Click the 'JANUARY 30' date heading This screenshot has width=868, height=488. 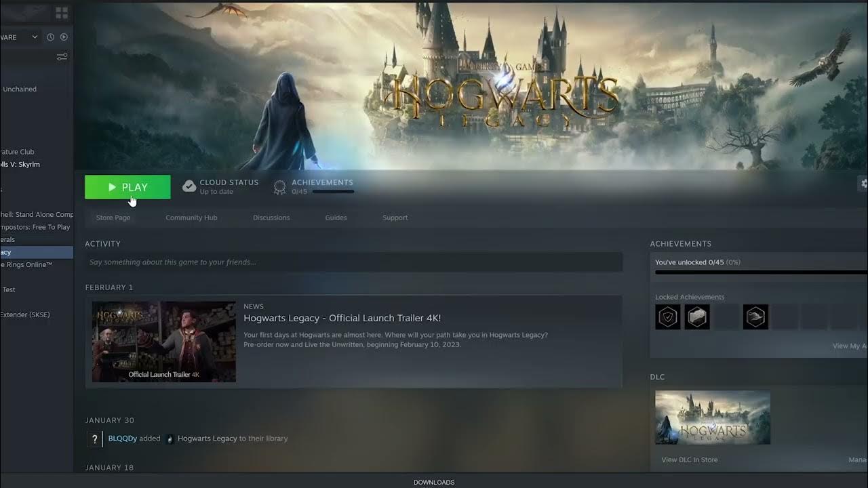(110, 420)
